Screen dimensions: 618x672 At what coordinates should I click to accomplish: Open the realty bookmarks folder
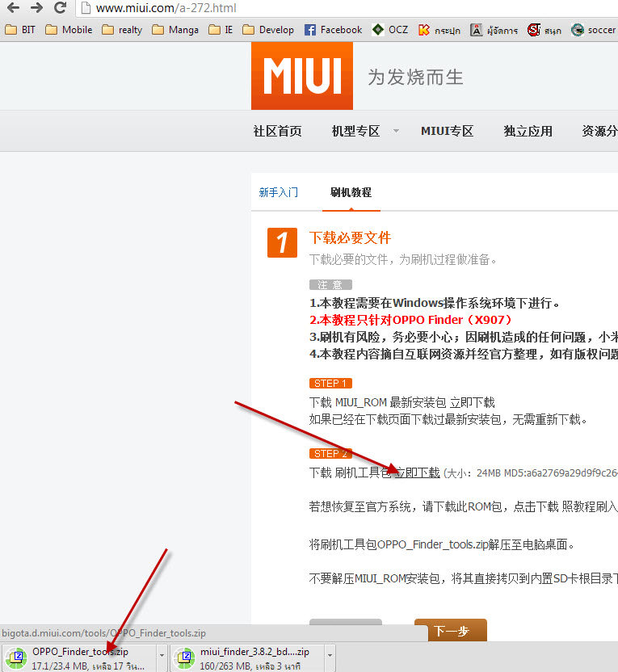click(x=122, y=30)
